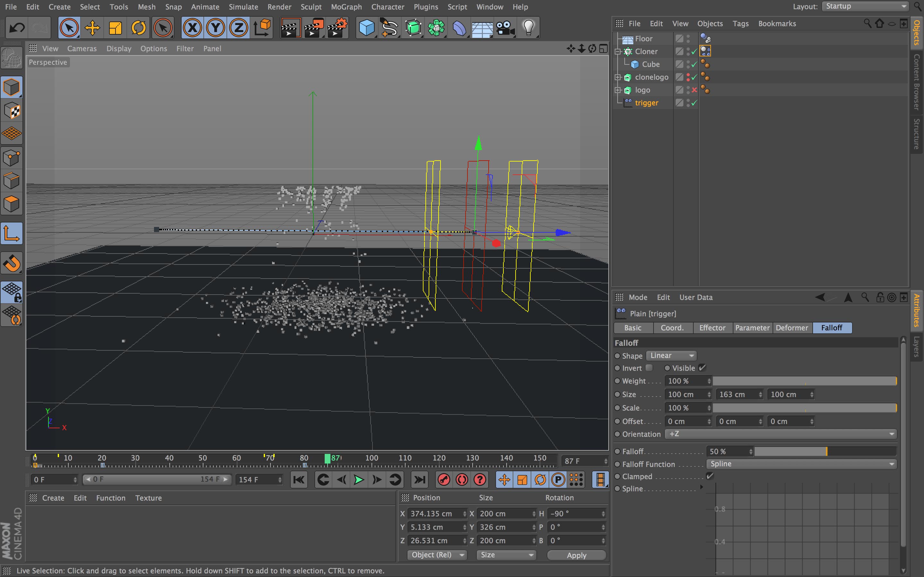Viewport: 924px width, 577px height.
Task: Select the Simulate menu item
Action: pyautogui.click(x=242, y=7)
